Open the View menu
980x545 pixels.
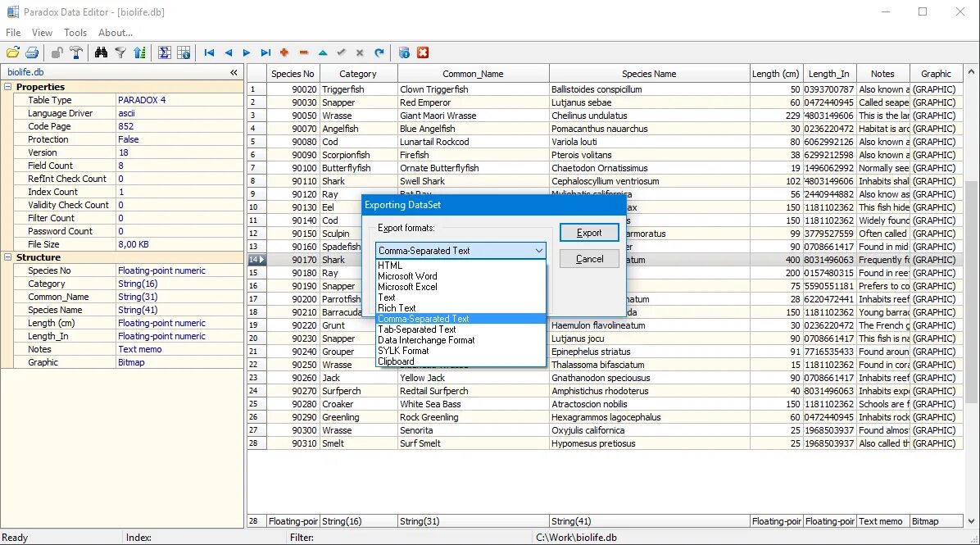[x=42, y=32]
